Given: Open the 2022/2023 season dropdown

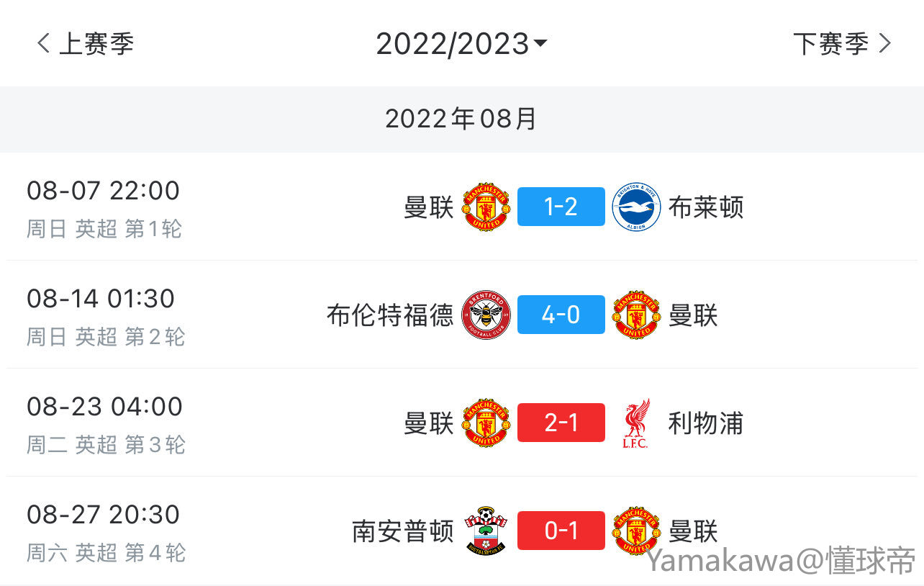Looking at the screenshot, I should tap(461, 44).
